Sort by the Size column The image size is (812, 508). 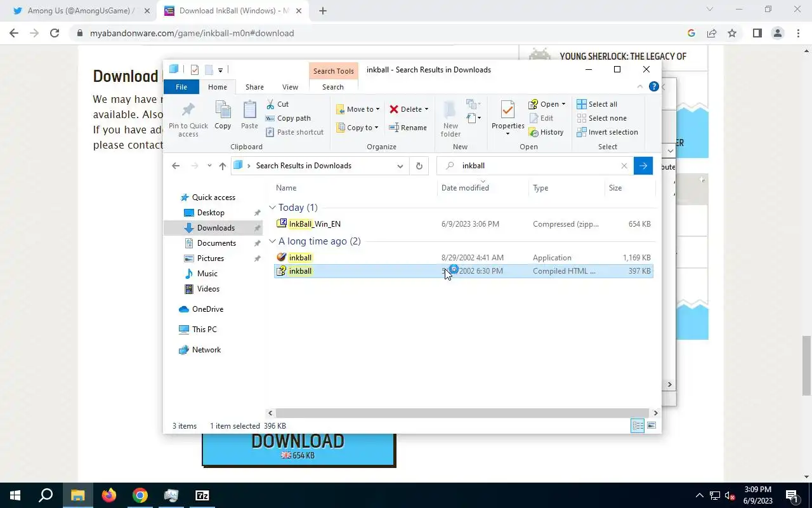630,188
